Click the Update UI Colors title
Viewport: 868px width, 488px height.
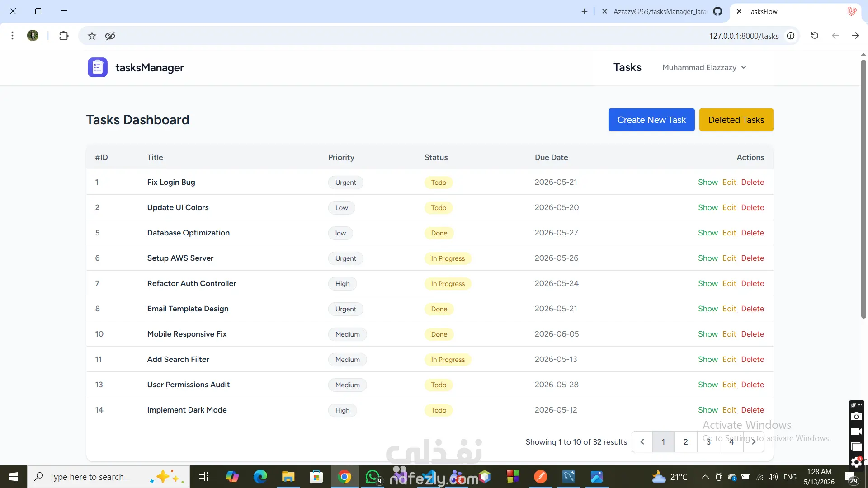tap(178, 207)
